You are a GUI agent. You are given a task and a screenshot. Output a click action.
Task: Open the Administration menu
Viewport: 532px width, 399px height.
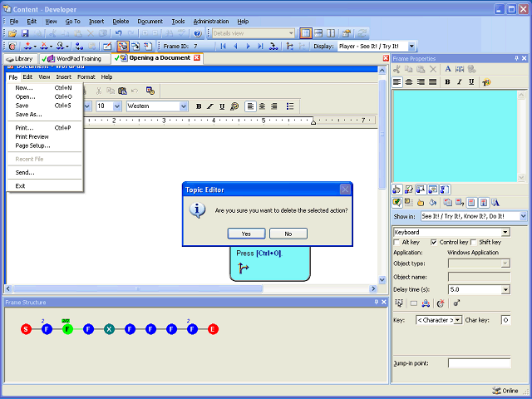click(211, 22)
